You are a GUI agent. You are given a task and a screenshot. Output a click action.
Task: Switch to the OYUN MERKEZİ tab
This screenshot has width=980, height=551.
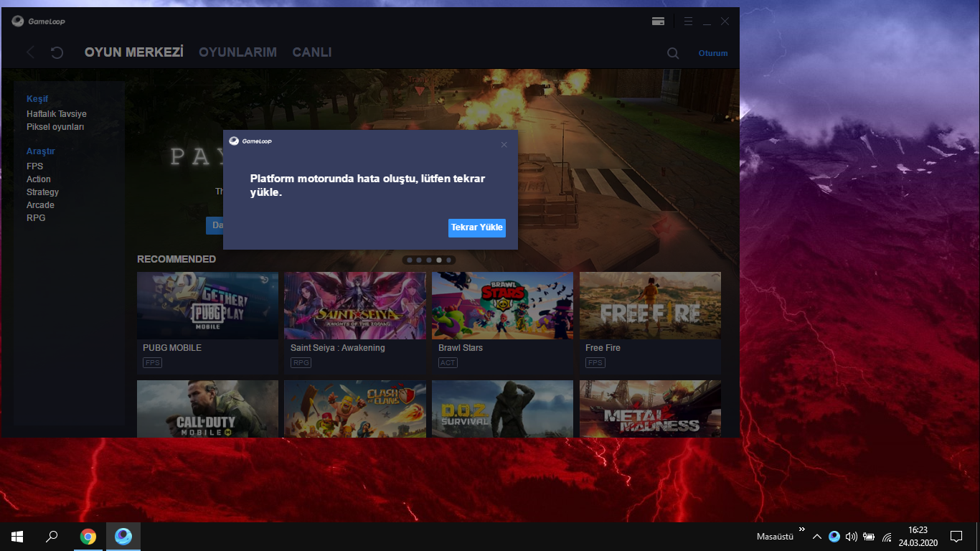point(134,52)
